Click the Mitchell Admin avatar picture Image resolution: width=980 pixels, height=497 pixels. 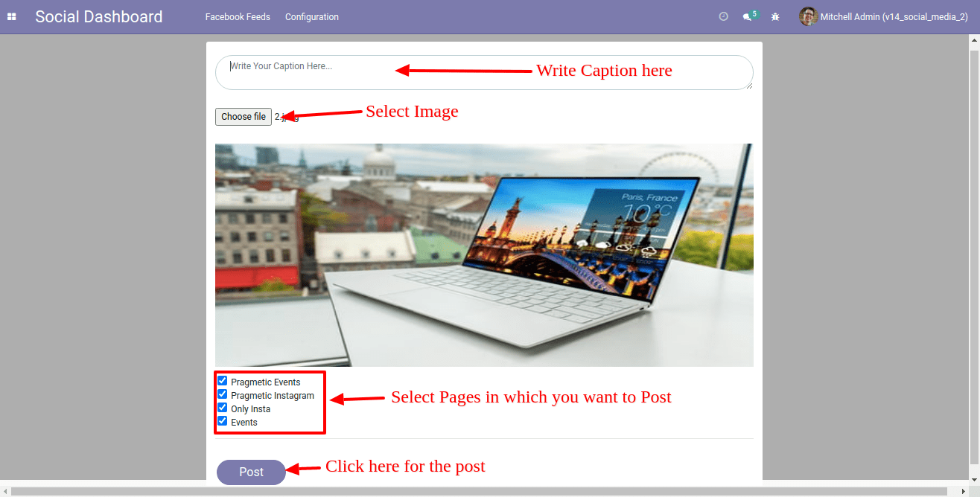tap(808, 16)
